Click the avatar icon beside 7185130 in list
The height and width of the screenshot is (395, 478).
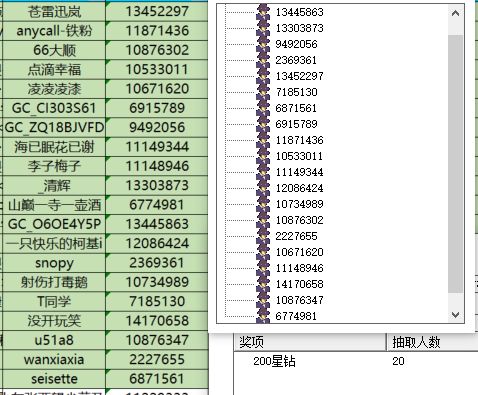[263, 92]
